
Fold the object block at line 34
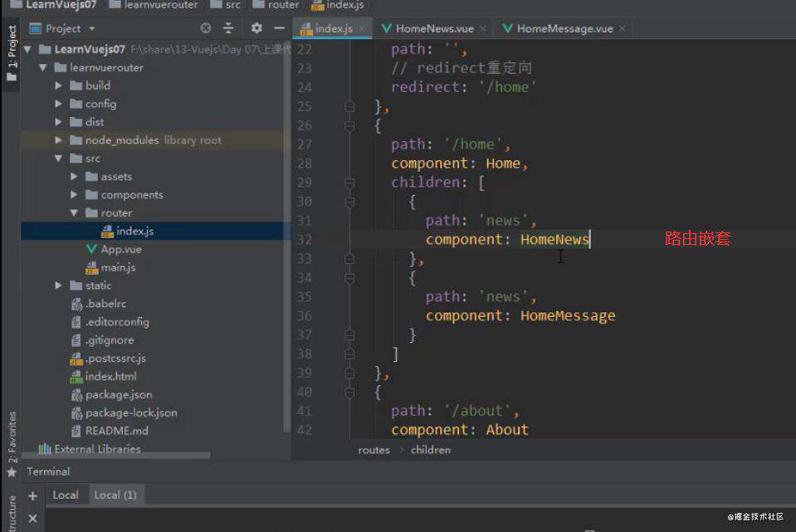pyautogui.click(x=349, y=278)
